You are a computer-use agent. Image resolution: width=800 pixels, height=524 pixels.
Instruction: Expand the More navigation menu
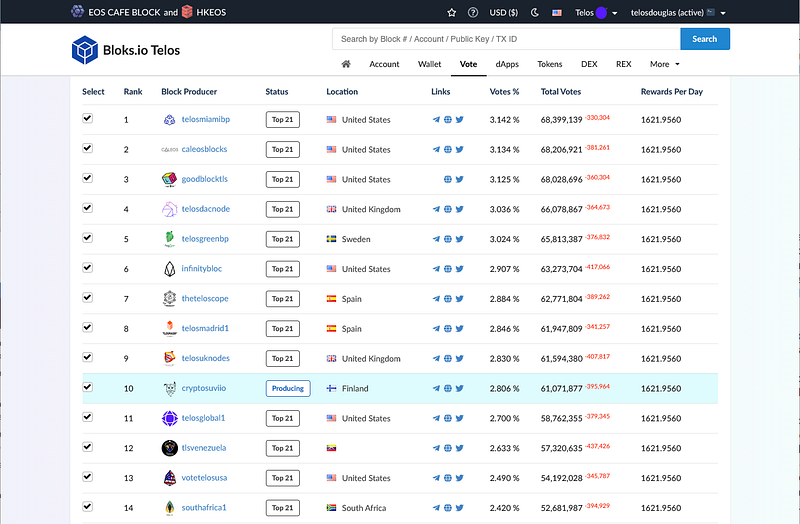point(665,64)
